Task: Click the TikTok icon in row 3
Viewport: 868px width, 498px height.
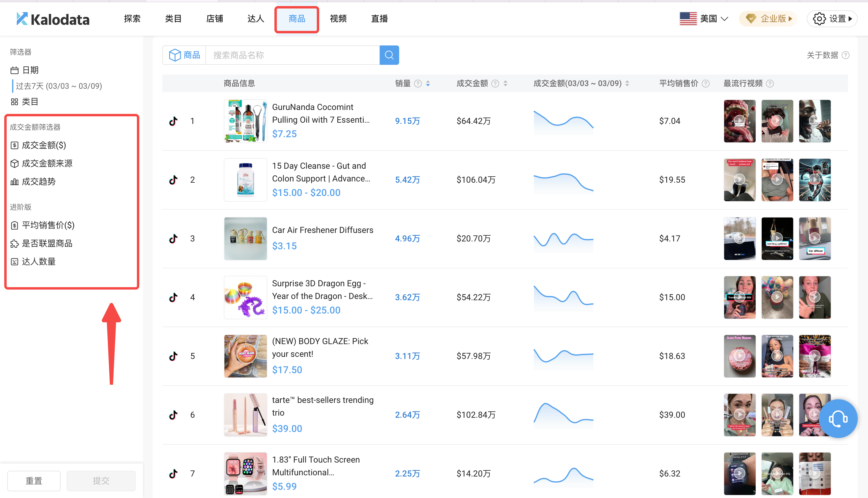Action: [174, 239]
